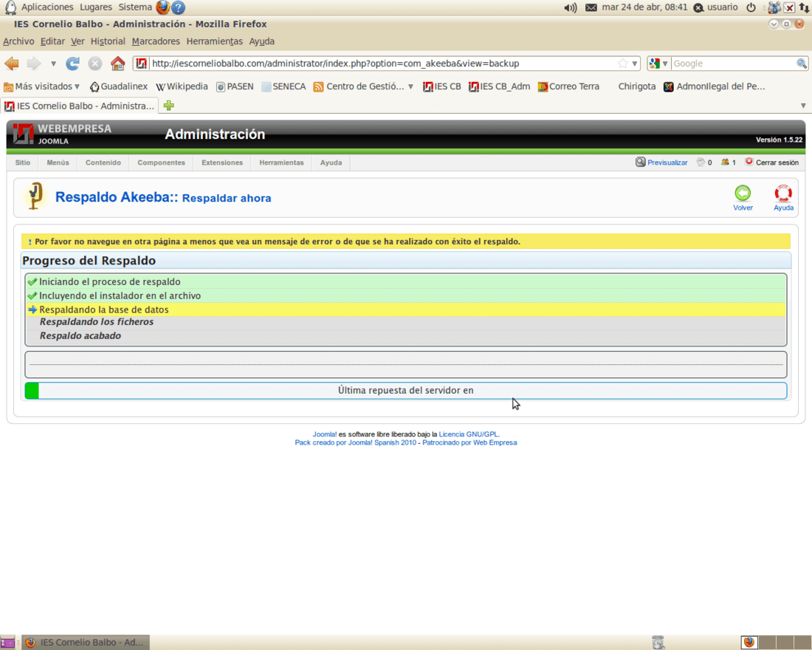Open the URL history dropdown arrow
The image size is (812, 650).
[634, 64]
